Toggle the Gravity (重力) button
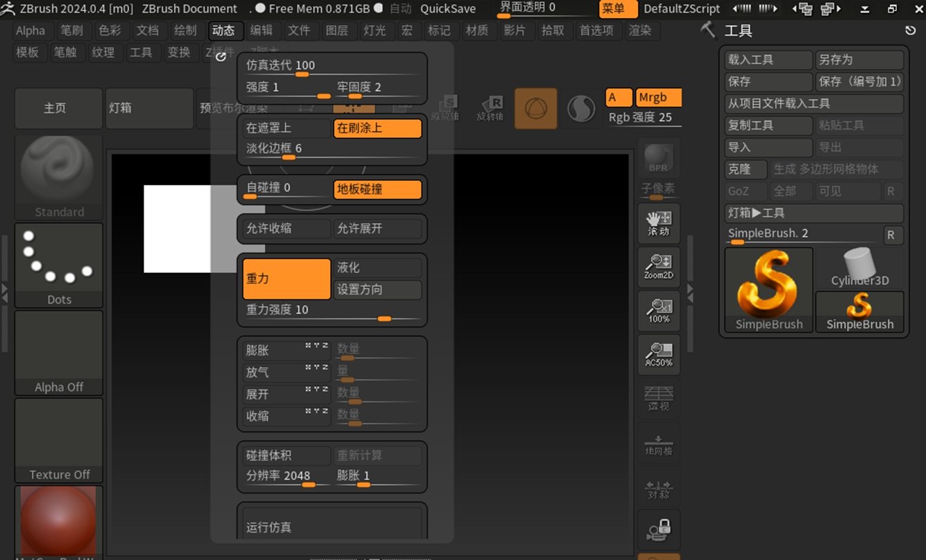The width and height of the screenshot is (926, 560). [287, 279]
